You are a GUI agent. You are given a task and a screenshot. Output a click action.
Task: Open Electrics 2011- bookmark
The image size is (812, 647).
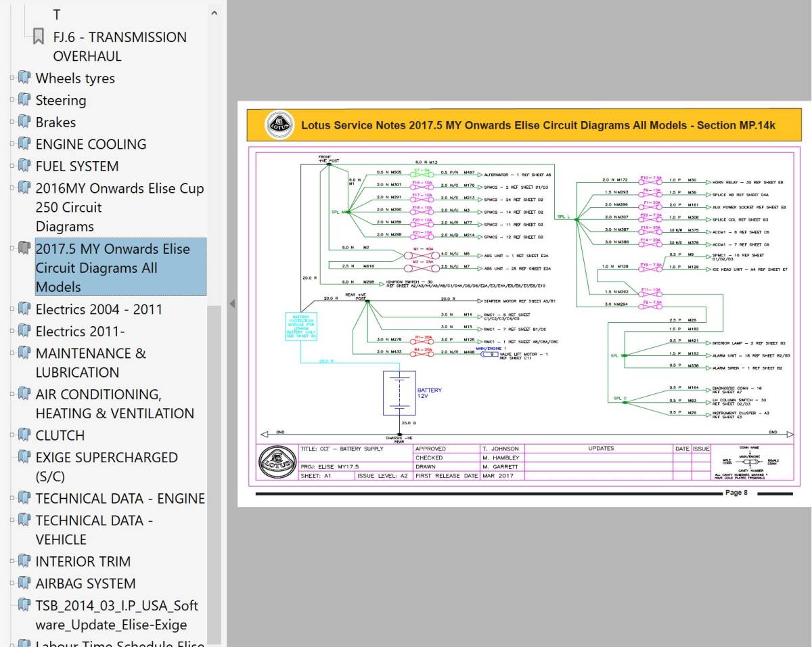point(80,332)
